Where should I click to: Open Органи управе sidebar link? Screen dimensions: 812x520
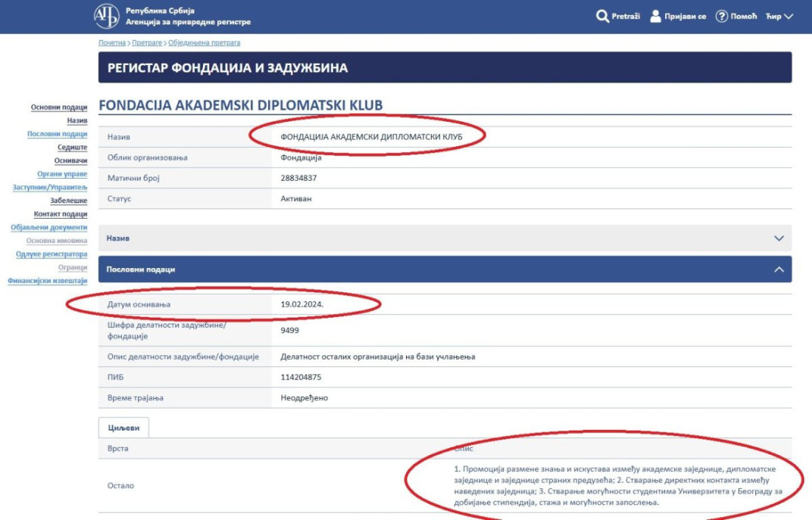pyautogui.click(x=62, y=174)
